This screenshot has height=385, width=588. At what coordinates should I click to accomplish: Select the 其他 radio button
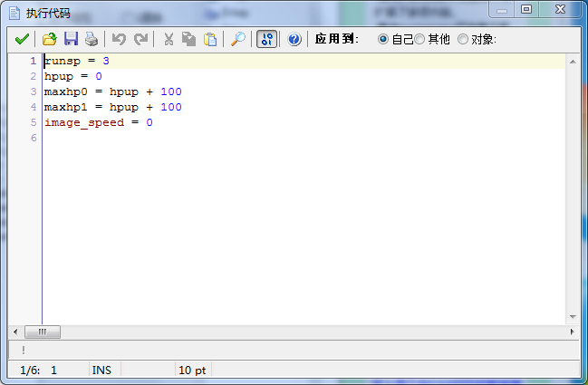pos(419,39)
